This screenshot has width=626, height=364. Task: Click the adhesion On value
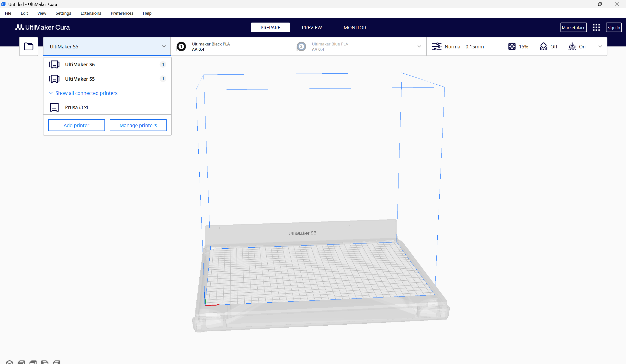pyautogui.click(x=582, y=47)
